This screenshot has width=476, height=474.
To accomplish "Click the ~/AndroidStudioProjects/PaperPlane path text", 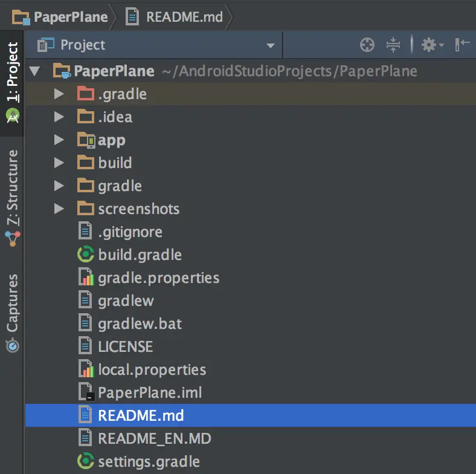I will tap(289, 71).
